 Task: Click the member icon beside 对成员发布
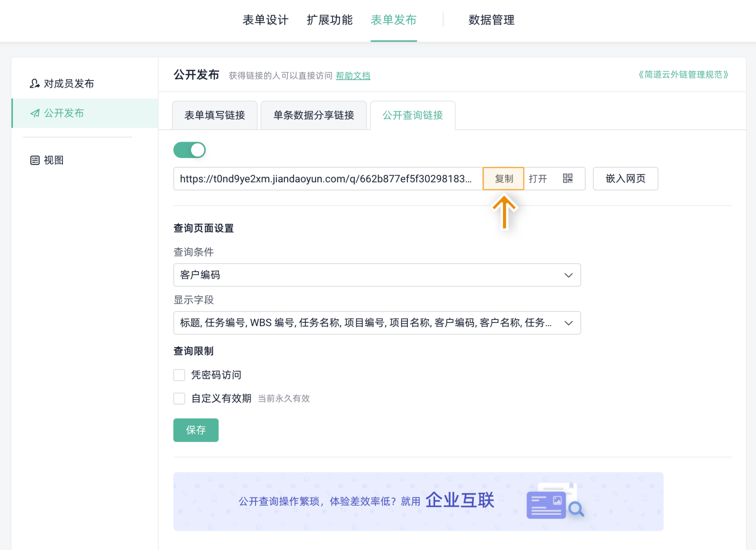click(x=35, y=83)
